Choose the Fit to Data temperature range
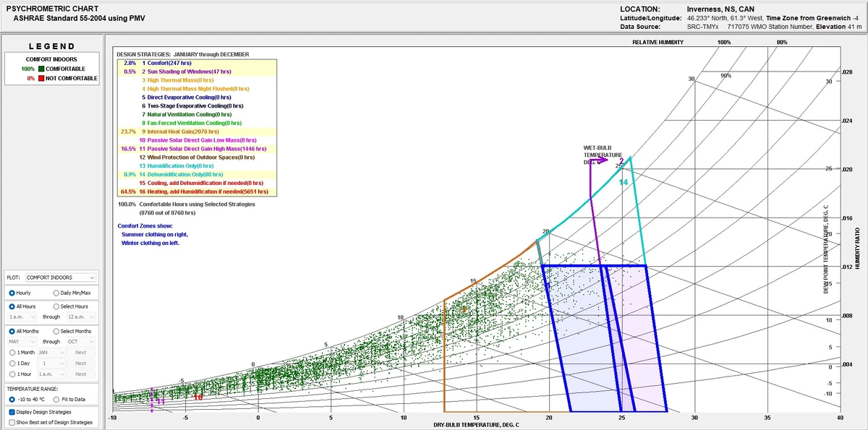Viewport: 868px width, 430px height. tap(56, 399)
